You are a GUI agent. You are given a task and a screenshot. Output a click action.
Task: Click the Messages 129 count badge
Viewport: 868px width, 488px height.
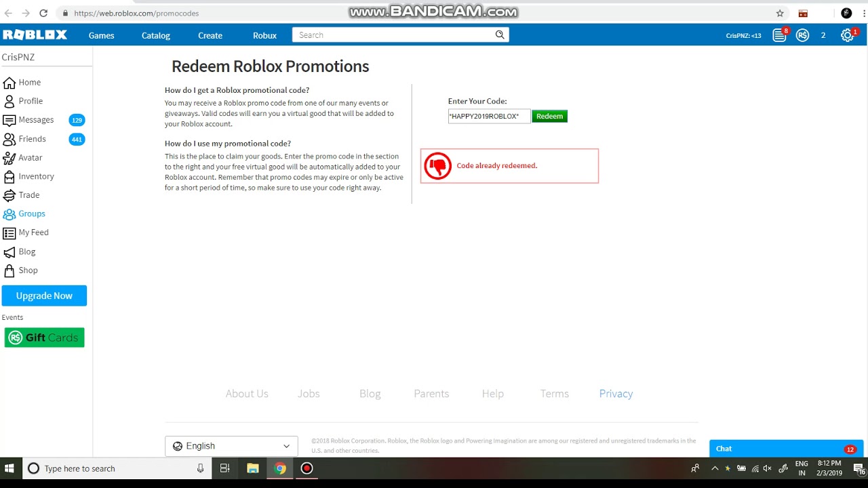click(77, 121)
